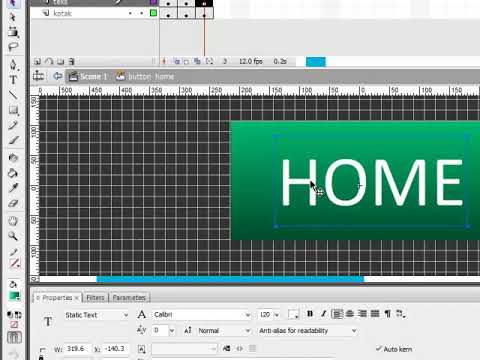This screenshot has width=480, height=360.
Task: Open the fill color swatch in toolbox
Action: coord(14,296)
